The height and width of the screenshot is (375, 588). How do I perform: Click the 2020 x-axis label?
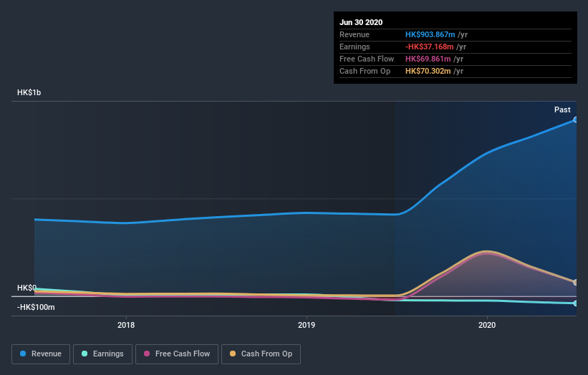click(487, 325)
